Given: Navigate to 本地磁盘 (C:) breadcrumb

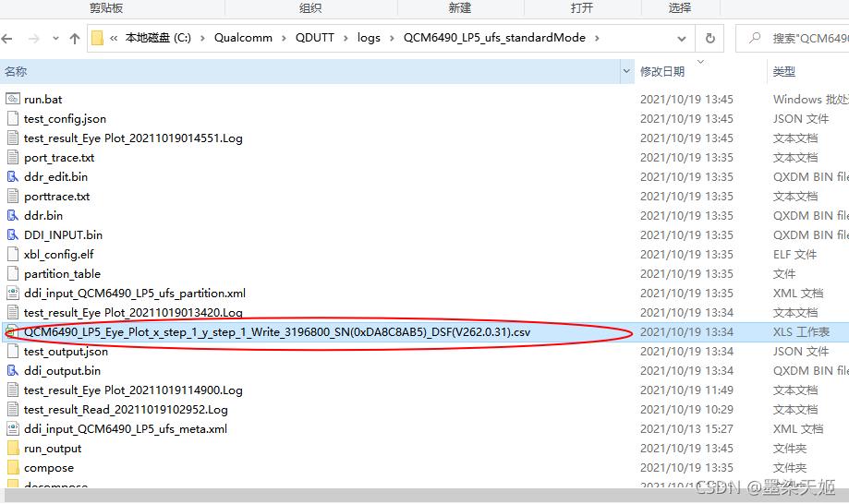Looking at the screenshot, I should pyautogui.click(x=158, y=38).
